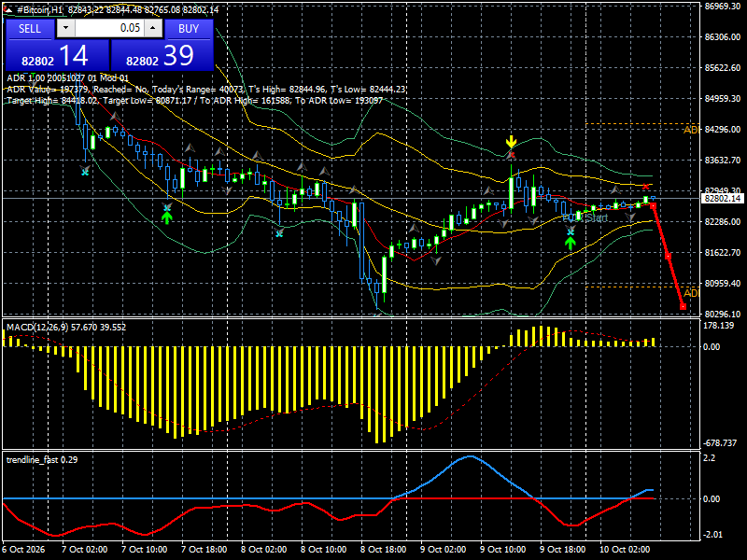Select the middle anchor of the red trend line
Viewport: 747px width, 560px height.
668,256
